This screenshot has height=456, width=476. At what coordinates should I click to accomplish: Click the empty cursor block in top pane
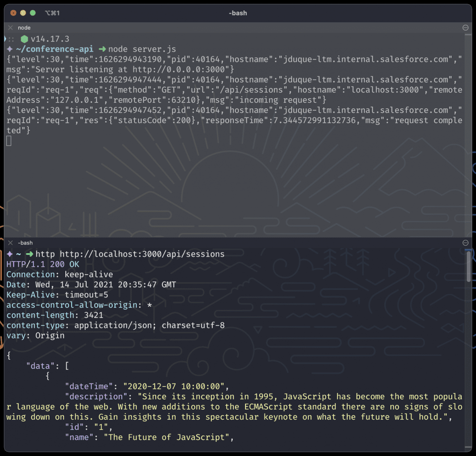pos(9,141)
